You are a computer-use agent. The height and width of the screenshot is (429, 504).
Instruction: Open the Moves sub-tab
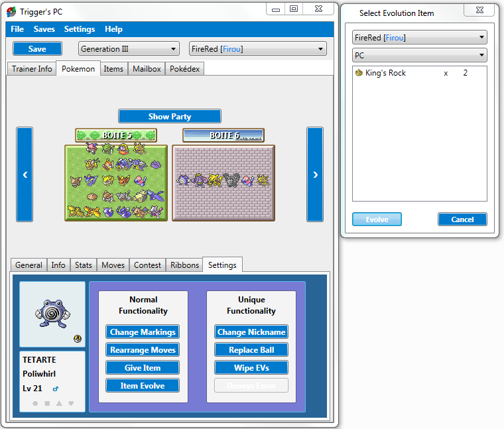pyautogui.click(x=113, y=265)
